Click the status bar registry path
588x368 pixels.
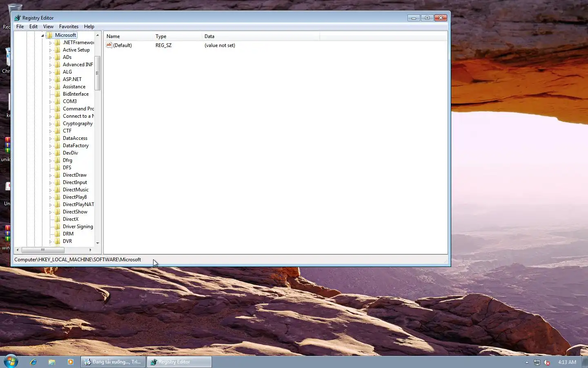78,260
